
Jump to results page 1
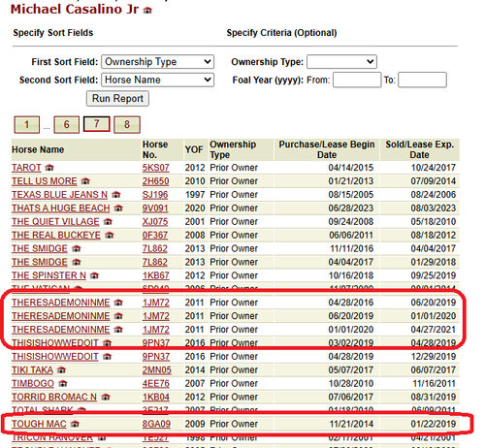tap(27, 124)
